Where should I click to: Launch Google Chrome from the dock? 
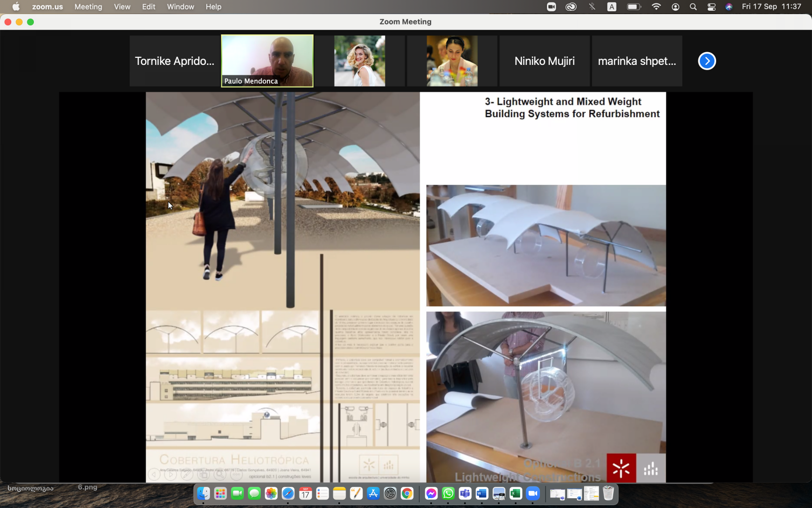point(407,493)
